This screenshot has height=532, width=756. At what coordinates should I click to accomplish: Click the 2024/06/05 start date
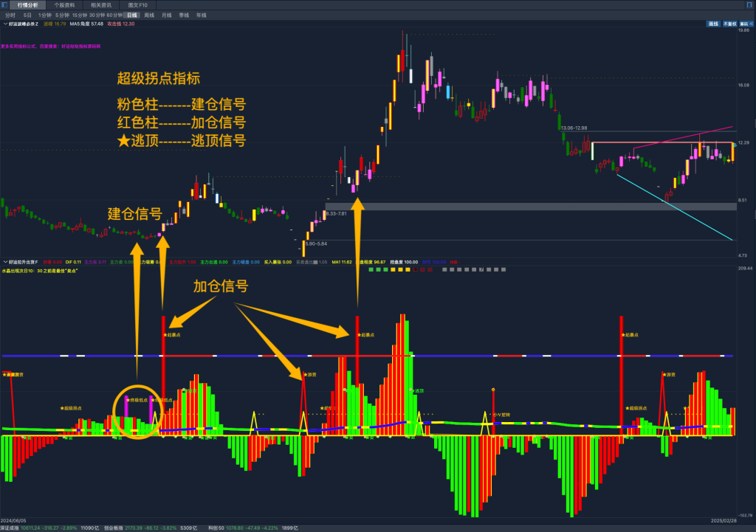(x=13, y=521)
